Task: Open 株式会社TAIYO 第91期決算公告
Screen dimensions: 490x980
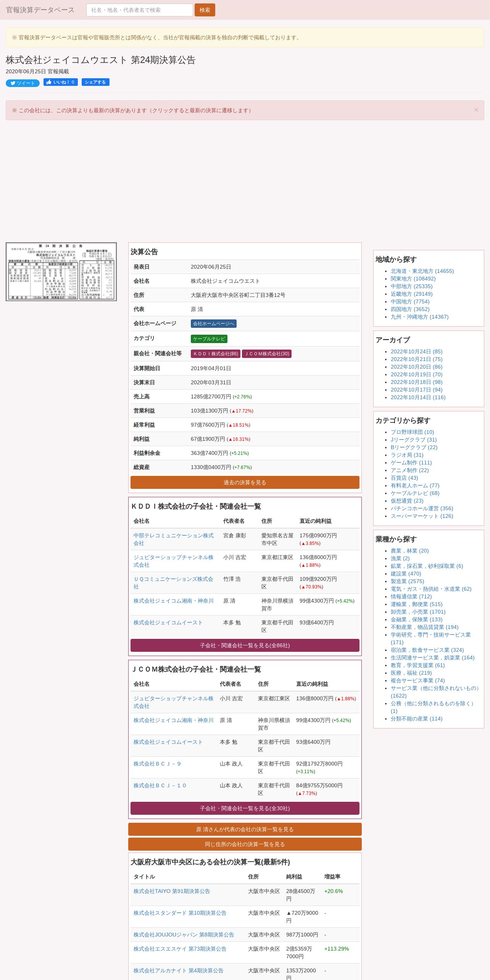Action: tap(172, 891)
